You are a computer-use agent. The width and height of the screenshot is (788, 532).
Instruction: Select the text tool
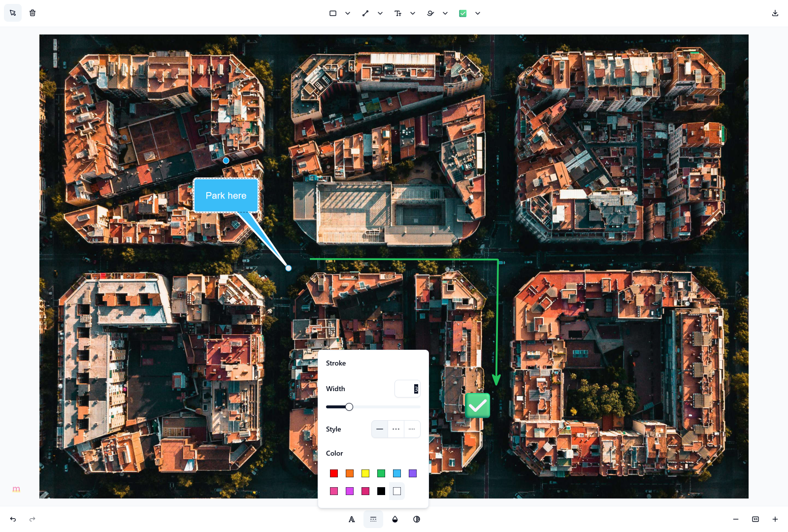point(398,13)
